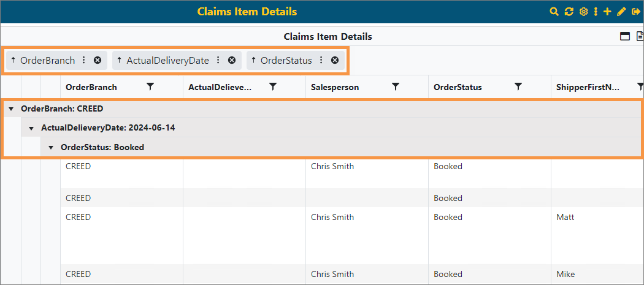Toggle sort direction on ActualDeliveryDate chip

pyautogui.click(x=119, y=60)
